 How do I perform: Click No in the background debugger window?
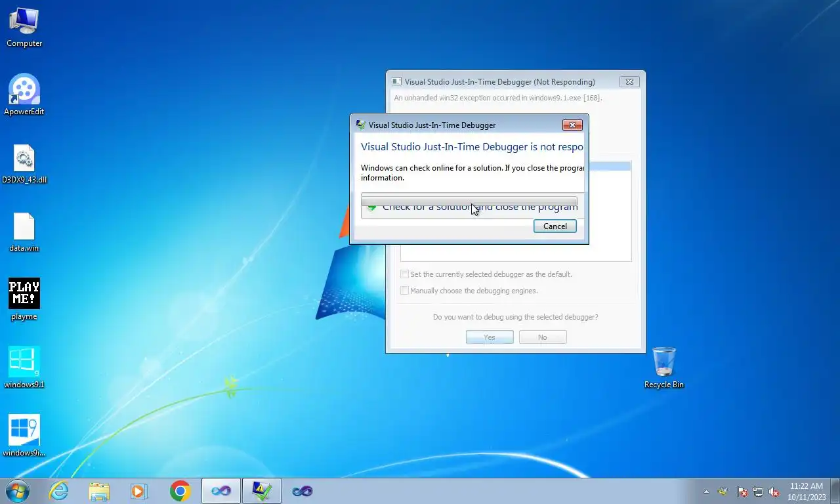[543, 337]
